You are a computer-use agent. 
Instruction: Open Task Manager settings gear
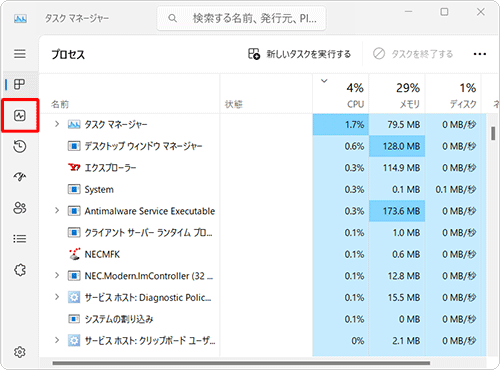tap(20, 352)
